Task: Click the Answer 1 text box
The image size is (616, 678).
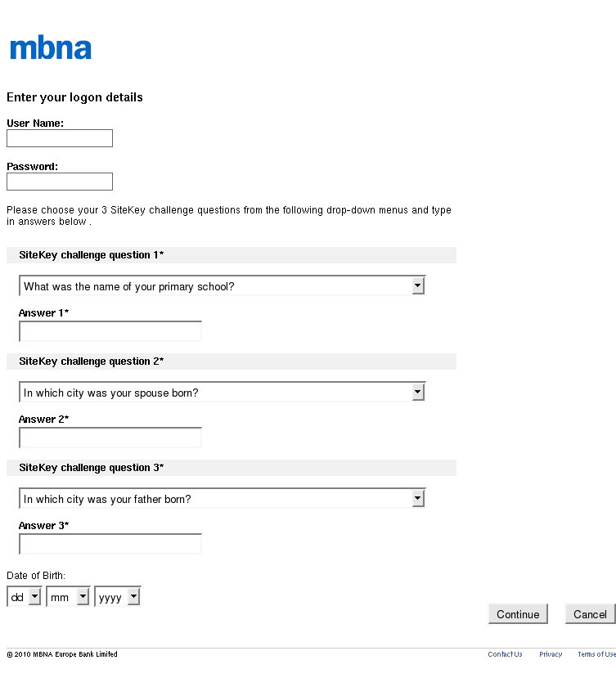Action: (110, 331)
